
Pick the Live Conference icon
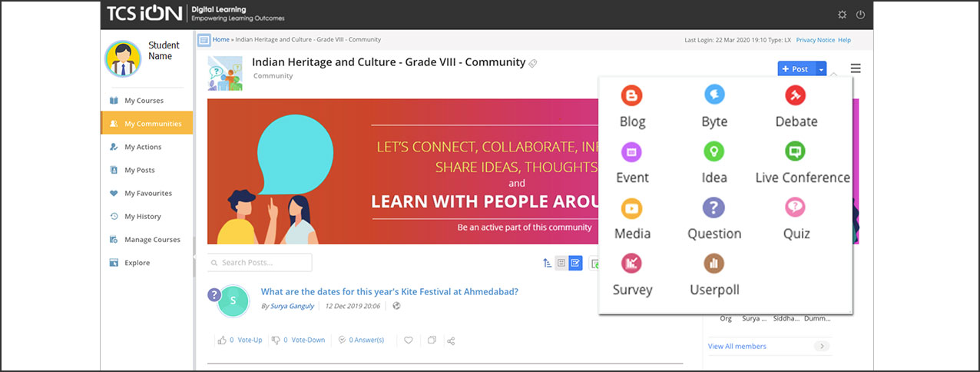coord(795,151)
